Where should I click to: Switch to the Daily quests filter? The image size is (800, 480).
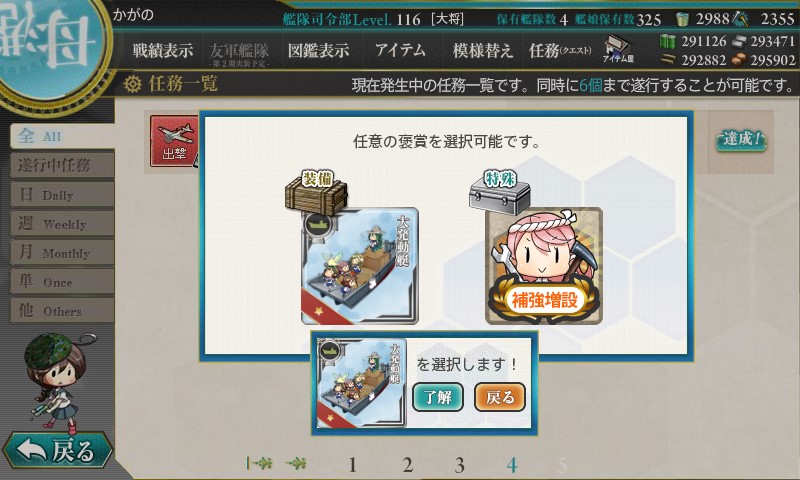point(62,194)
